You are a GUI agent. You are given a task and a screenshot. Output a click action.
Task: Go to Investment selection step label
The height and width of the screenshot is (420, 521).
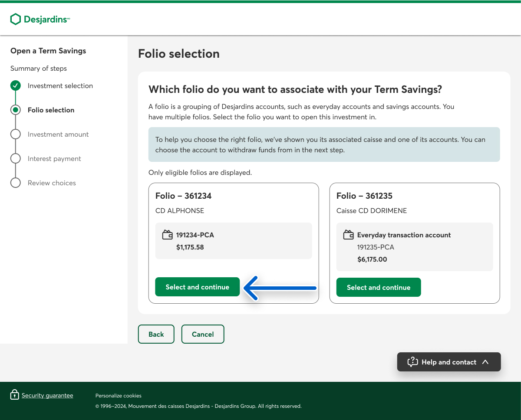60,86
